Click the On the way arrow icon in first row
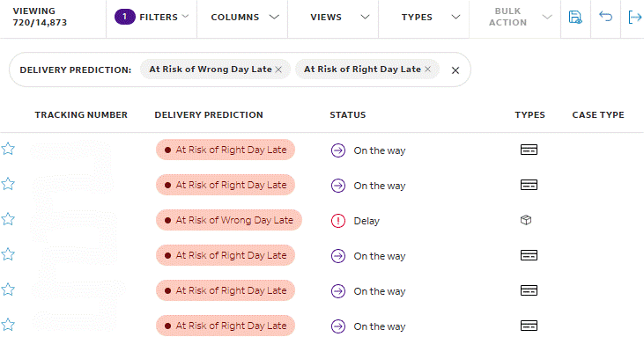 point(338,150)
